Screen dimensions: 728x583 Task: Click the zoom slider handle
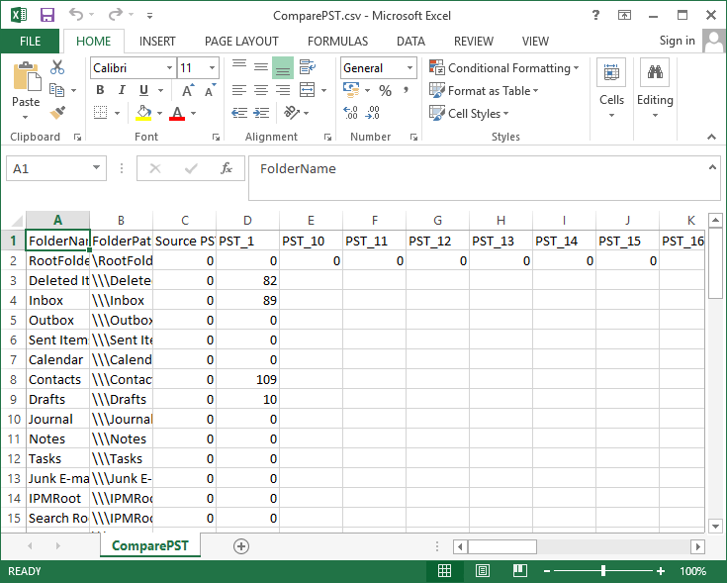603,570
